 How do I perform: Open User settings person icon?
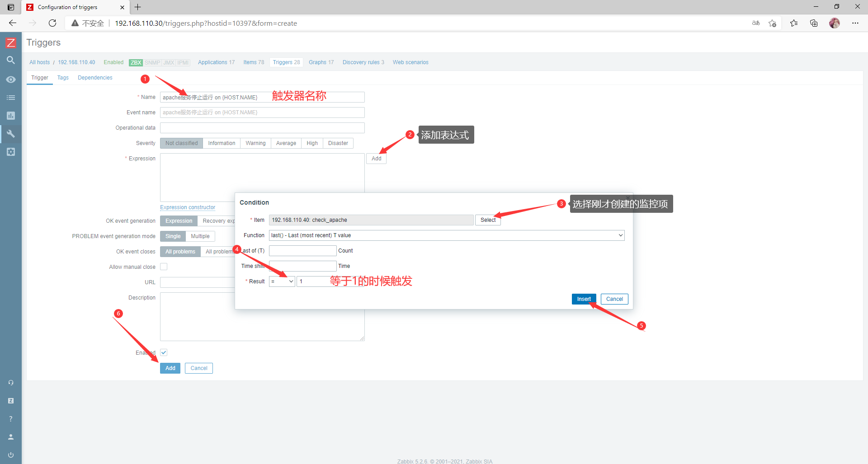click(11, 437)
